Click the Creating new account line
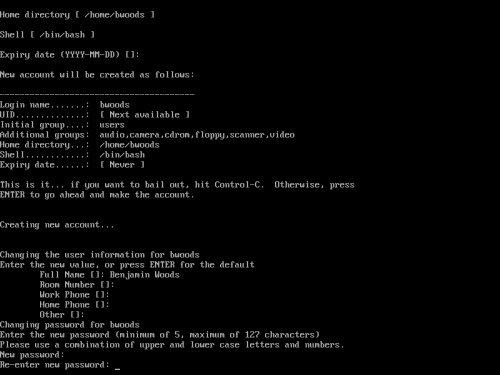 (57, 225)
